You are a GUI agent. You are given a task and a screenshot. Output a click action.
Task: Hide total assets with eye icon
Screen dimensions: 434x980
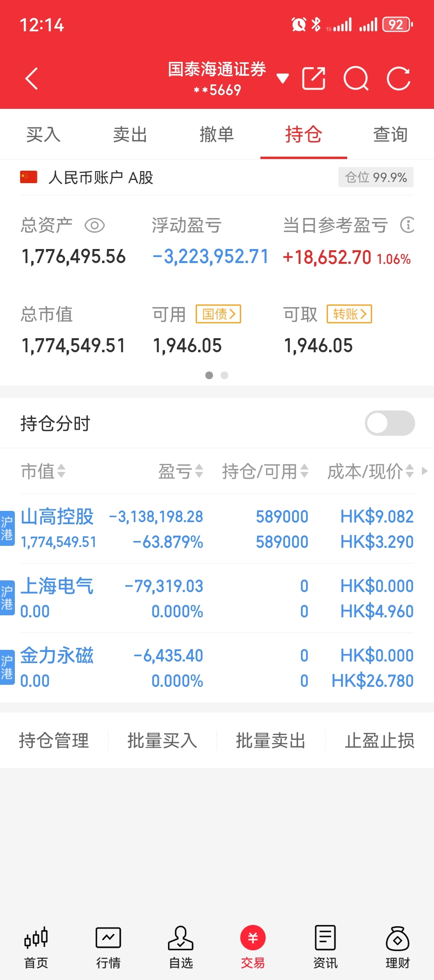tap(95, 225)
